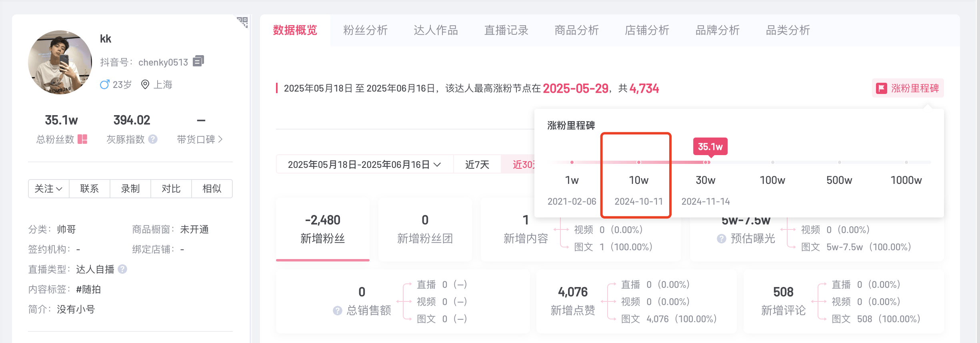This screenshot has height=343, width=980.
Task: Open the 直播记录 tab
Action: point(506,30)
